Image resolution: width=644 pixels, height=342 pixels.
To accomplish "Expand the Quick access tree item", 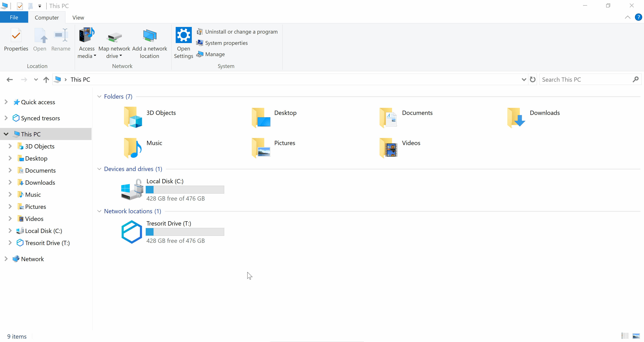I will pyautogui.click(x=6, y=102).
